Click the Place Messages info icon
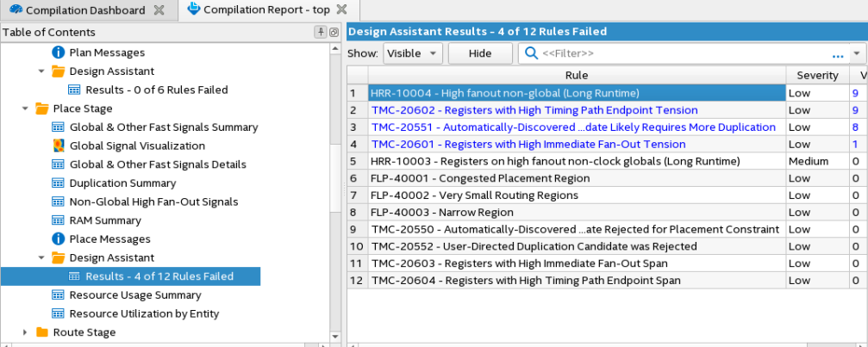 (x=59, y=239)
